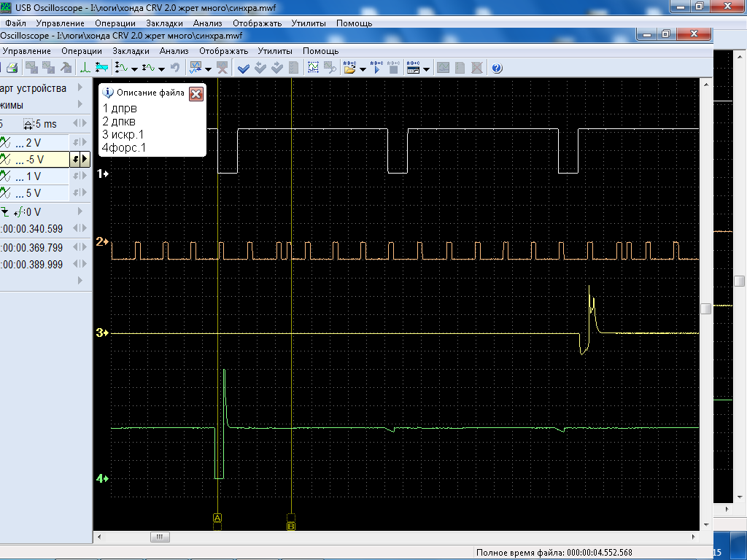Click the horizontal scrollbar thumb below the graph
The image size is (747, 560).
160,537
